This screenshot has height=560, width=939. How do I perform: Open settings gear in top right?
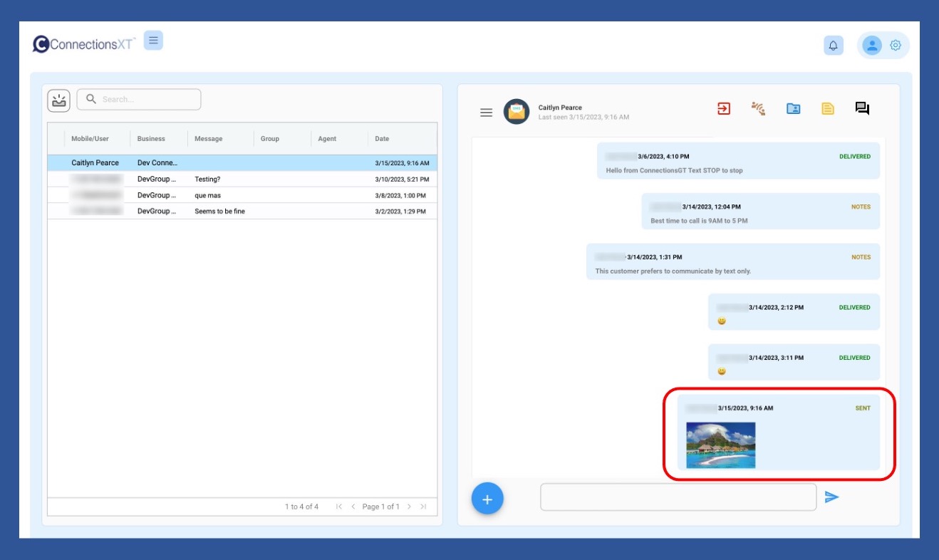coord(896,46)
